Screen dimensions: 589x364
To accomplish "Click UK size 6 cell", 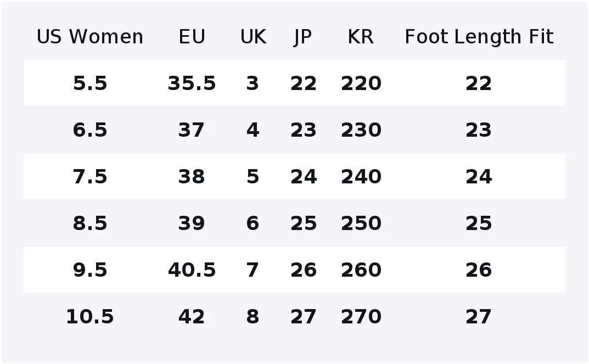I will (x=253, y=223).
